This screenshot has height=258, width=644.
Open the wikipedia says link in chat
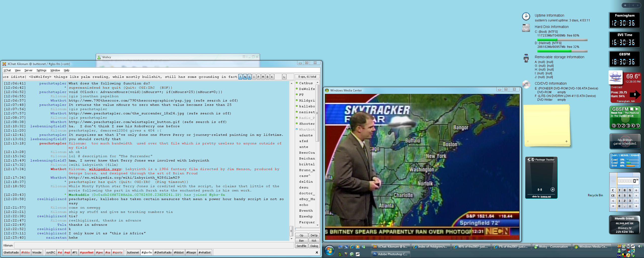click(x=105, y=169)
